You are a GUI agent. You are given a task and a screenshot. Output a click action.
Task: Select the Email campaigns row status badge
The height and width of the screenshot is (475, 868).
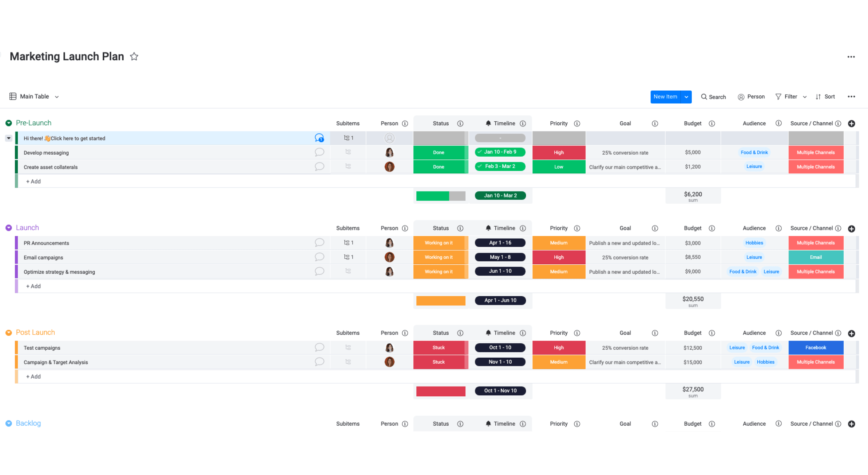(x=439, y=257)
